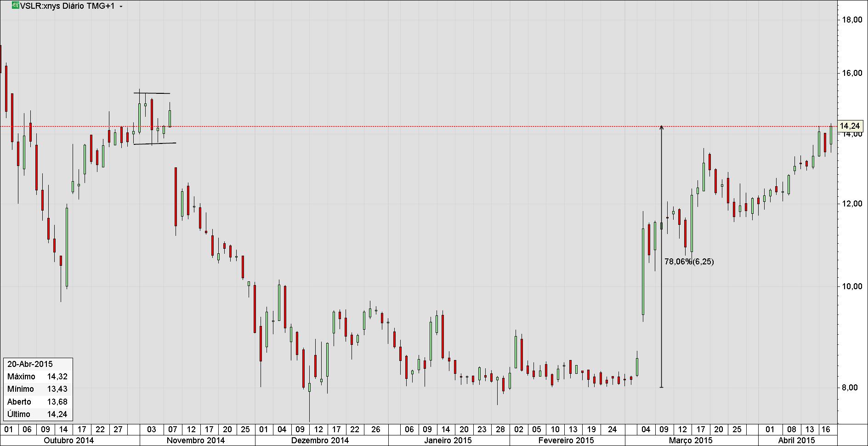Viewport: 868px width, 446px height.
Task: Click the 20-Abr-2015 date in info box
Action: 30,364
